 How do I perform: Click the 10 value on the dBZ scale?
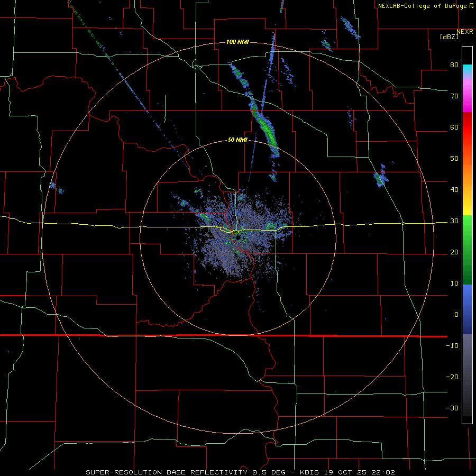pos(454,283)
